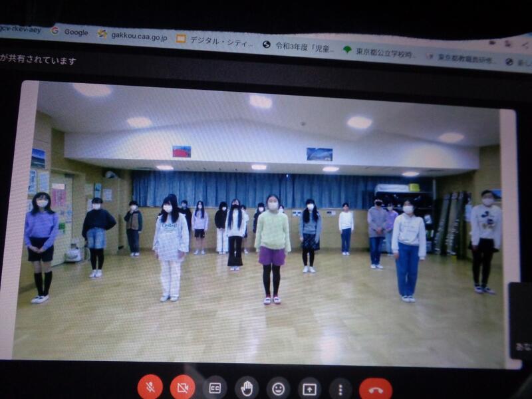Viewport: 532px width, 399px height.
Task: Open the emoji reactions panel
Action: (278, 388)
